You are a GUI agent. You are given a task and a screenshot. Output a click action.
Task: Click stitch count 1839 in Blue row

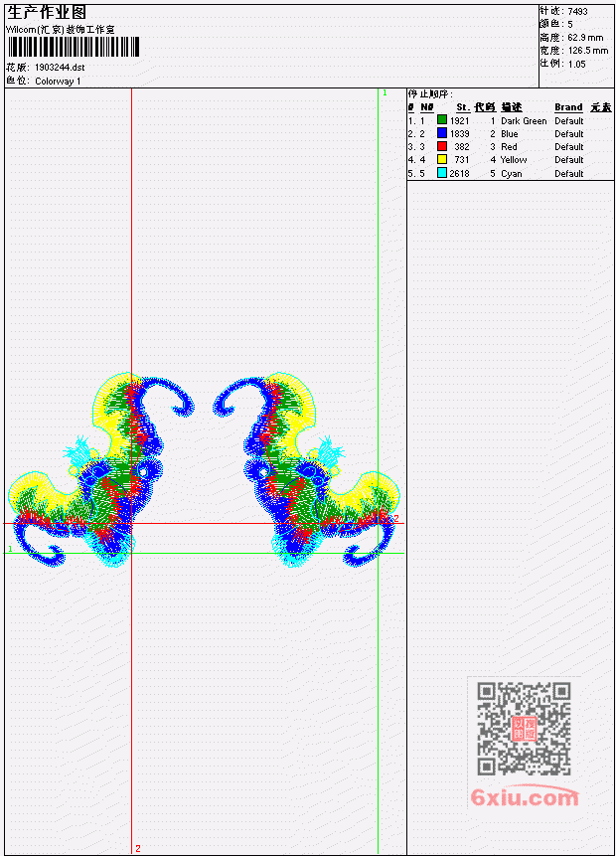tap(459, 134)
